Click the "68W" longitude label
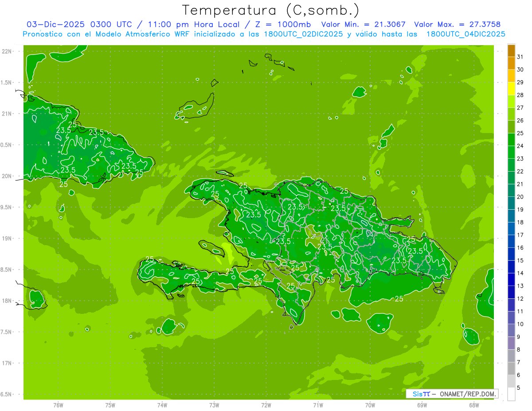 (474, 405)
